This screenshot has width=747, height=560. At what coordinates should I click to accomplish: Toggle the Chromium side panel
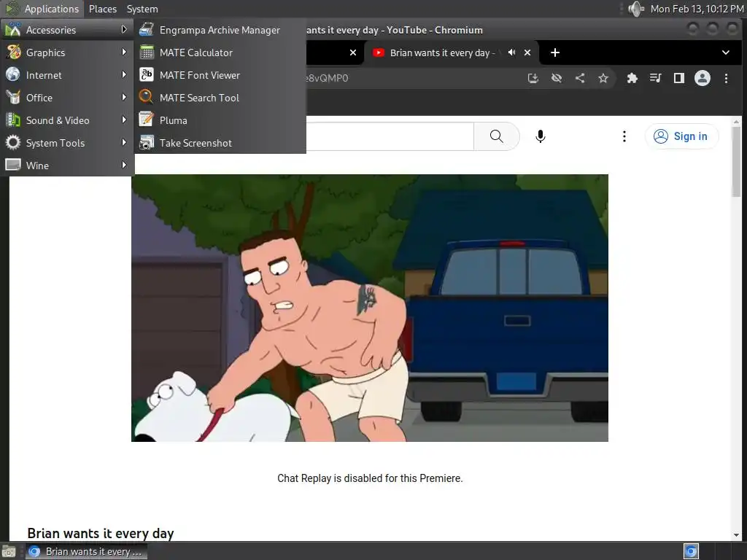[679, 78]
